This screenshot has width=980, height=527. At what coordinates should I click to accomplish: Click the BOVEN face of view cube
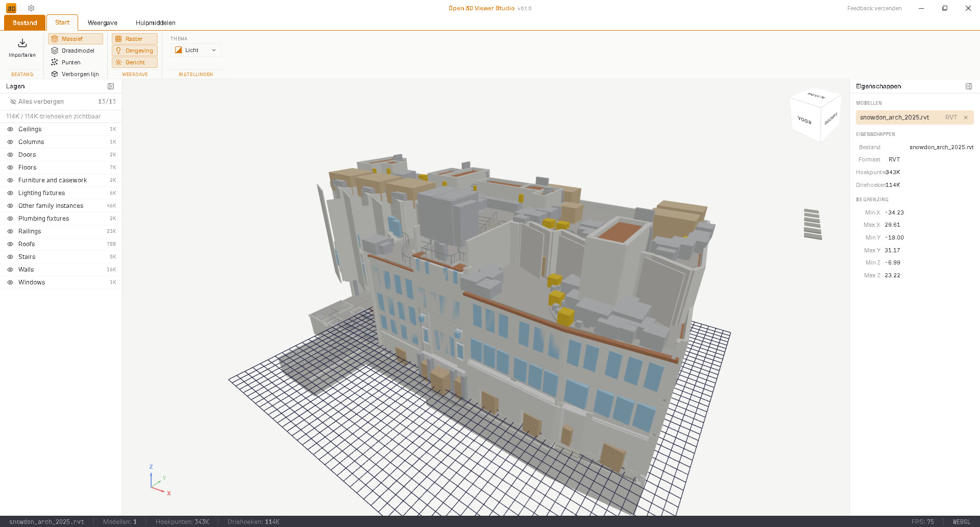pyautogui.click(x=816, y=95)
